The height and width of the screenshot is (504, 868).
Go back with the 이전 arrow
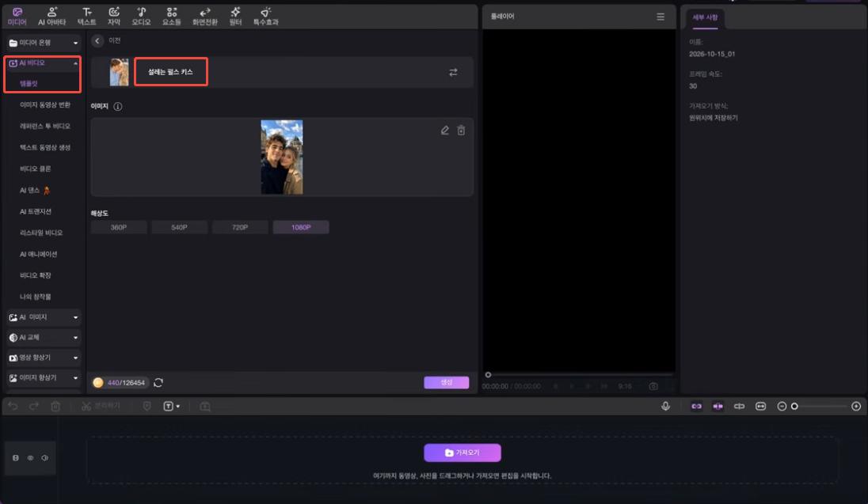(97, 40)
